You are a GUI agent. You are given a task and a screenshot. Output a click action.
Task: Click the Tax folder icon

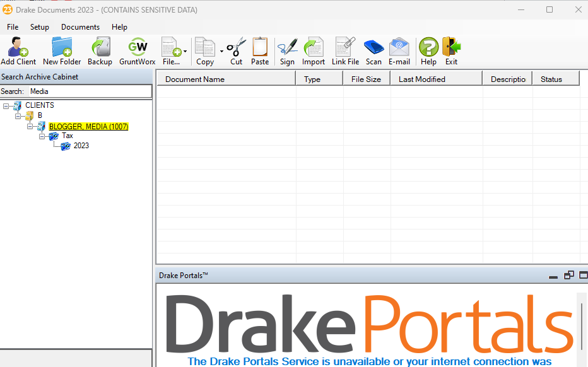point(54,136)
